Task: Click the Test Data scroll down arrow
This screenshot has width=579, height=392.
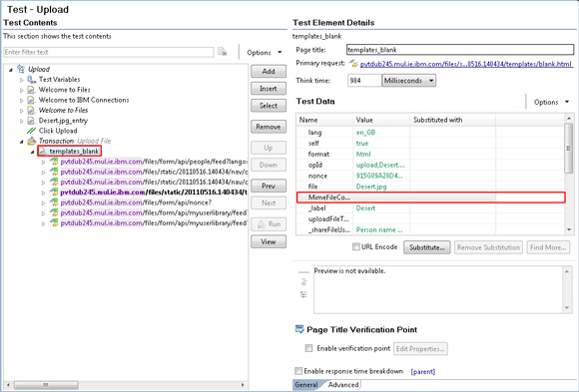Action: [569, 229]
